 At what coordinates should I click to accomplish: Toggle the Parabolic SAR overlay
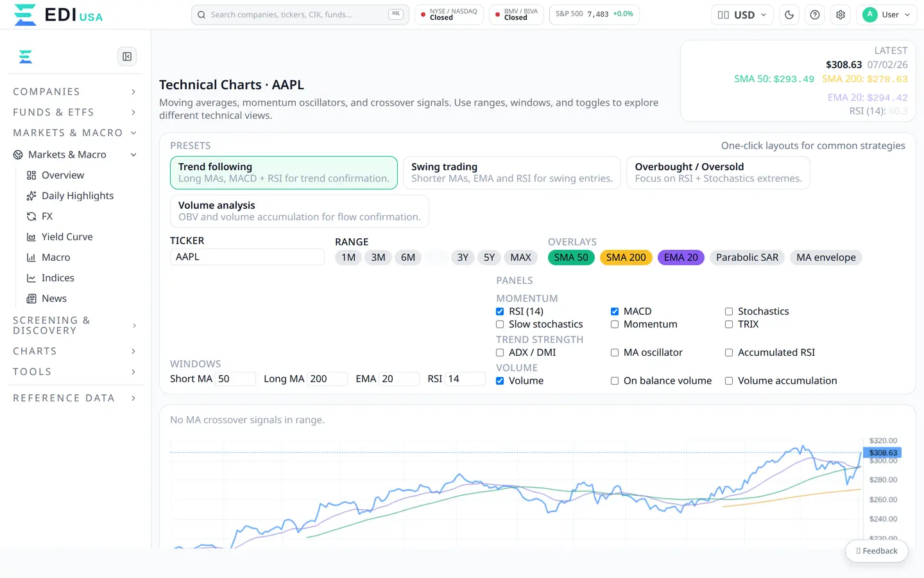[747, 258]
